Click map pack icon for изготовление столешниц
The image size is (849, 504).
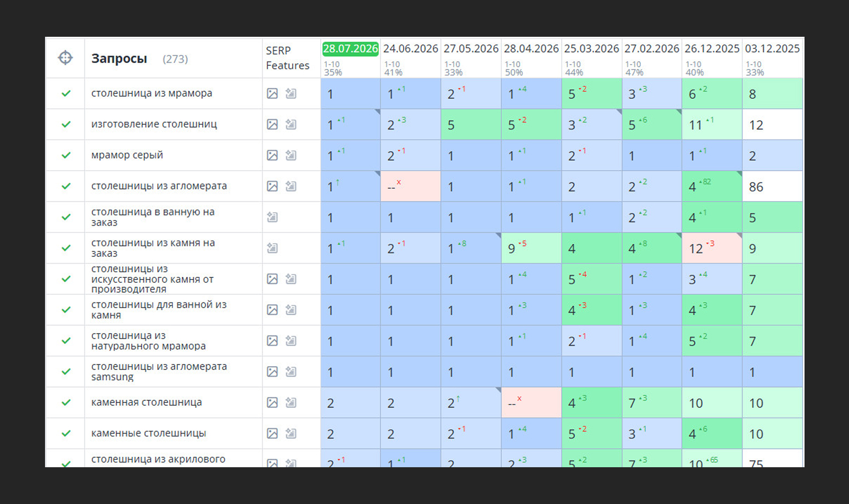point(291,124)
